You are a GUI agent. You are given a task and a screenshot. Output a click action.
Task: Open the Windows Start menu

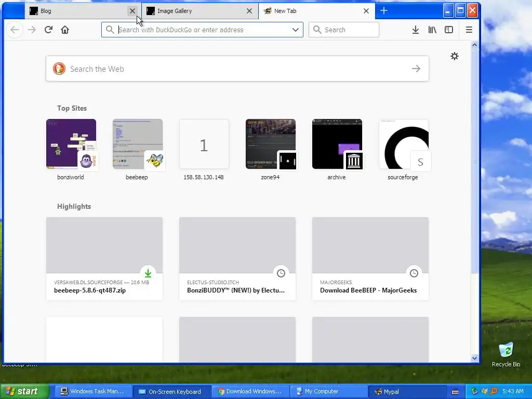[25, 391]
